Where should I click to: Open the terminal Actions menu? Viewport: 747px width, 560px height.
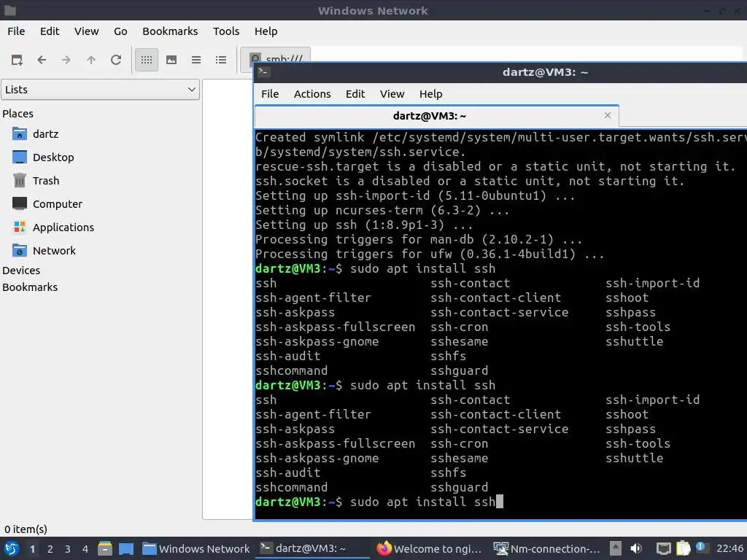312,94
